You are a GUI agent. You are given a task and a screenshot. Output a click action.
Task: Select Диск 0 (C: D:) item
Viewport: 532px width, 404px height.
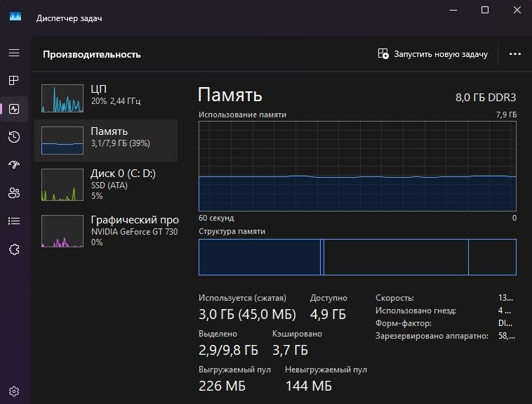106,185
